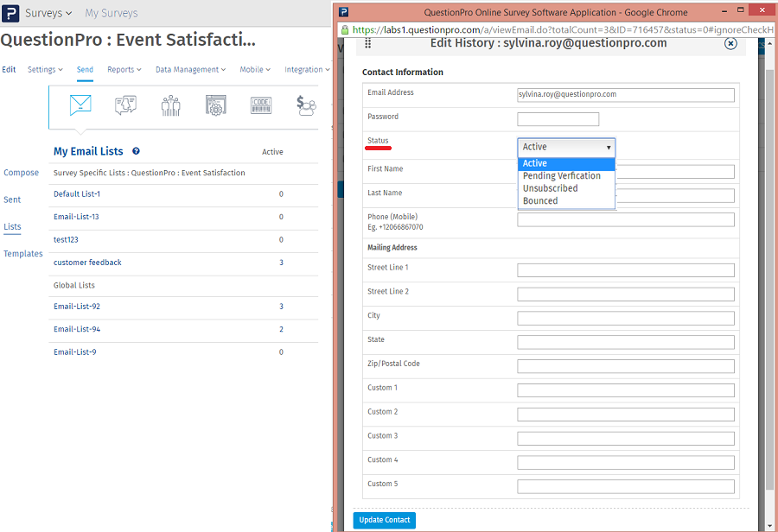This screenshot has width=778, height=532.
Task: Open the social chat distribution icon
Action: (x=125, y=104)
